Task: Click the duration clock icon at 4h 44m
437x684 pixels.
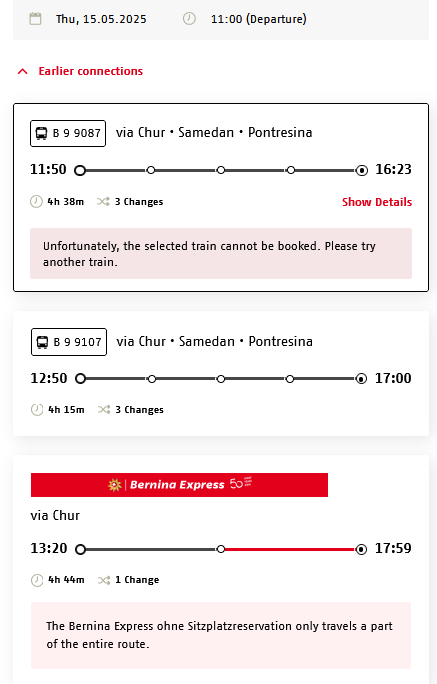Action: [x=37, y=580]
